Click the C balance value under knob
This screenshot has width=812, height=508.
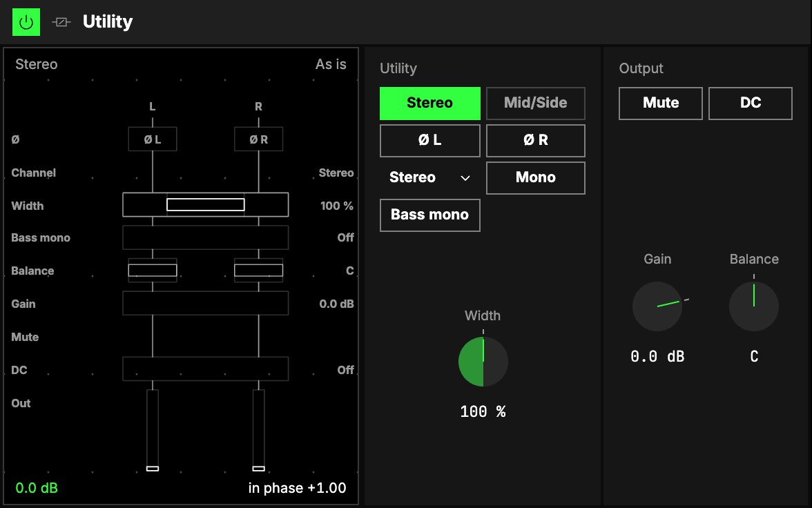754,356
